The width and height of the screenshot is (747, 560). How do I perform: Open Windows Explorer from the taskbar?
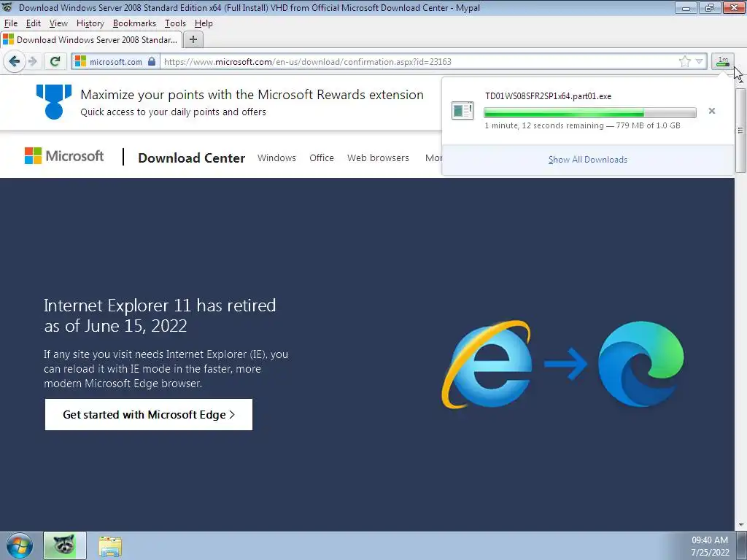(x=110, y=546)
